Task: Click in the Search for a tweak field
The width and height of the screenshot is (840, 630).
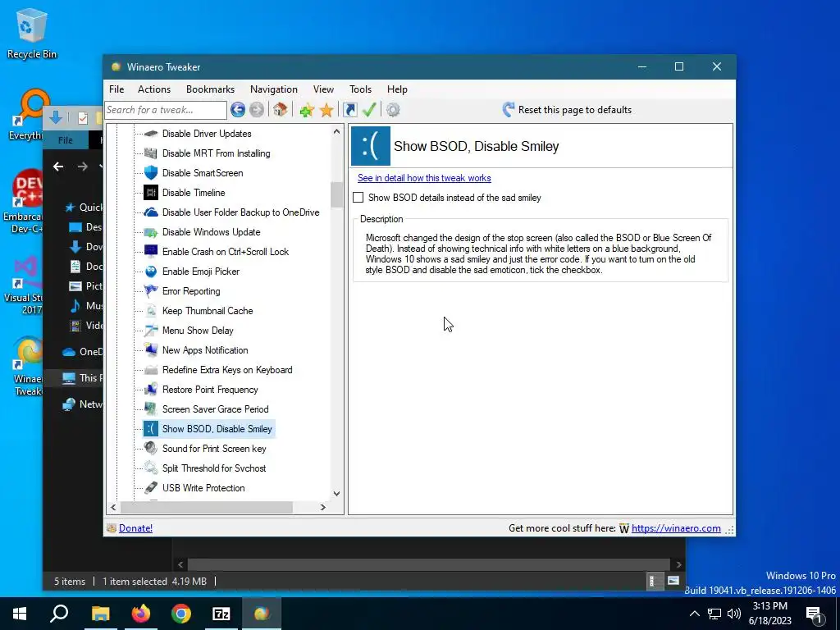Action: (166, 110)
